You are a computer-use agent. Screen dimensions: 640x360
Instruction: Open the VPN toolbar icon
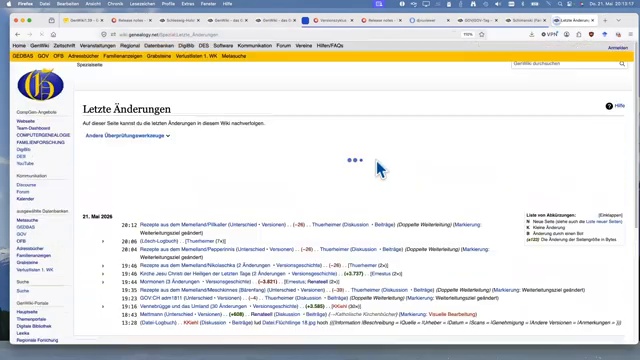[549, 35]
